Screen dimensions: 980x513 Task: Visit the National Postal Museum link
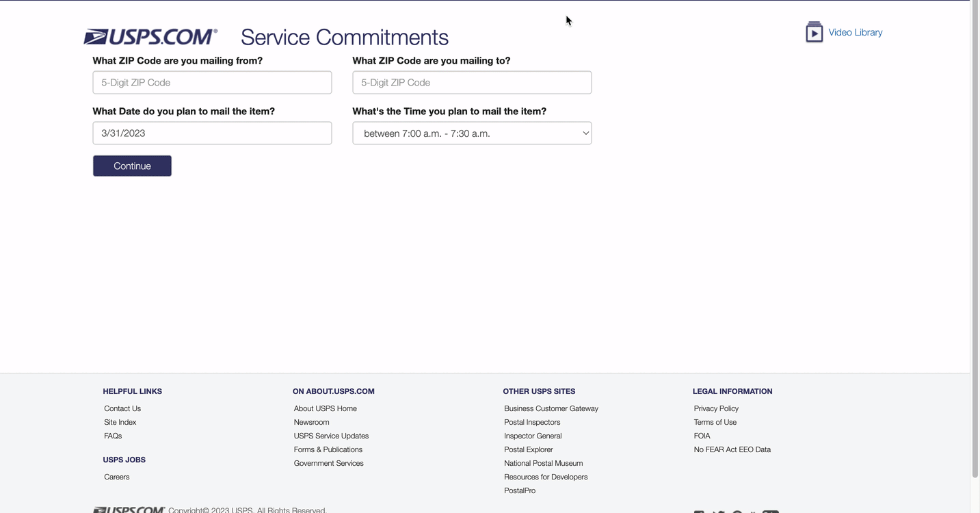pyautogui.click(x=544, y=463)
